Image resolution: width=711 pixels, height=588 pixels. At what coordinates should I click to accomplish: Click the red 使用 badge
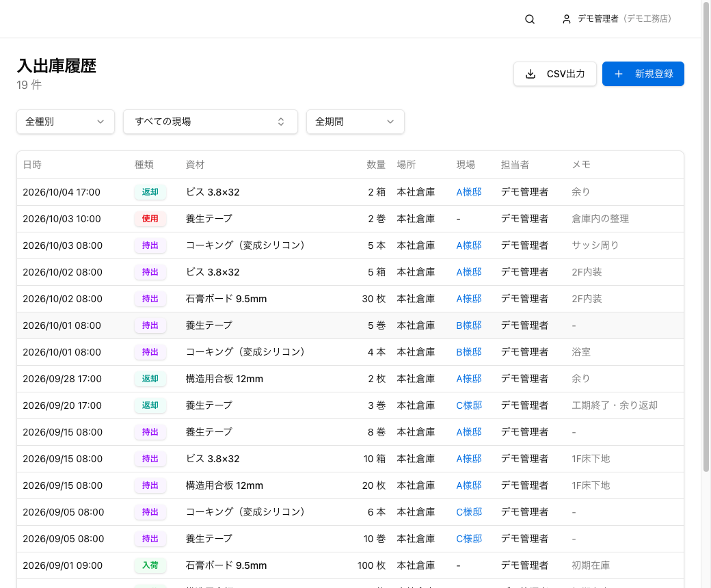[x=150, y=219]
